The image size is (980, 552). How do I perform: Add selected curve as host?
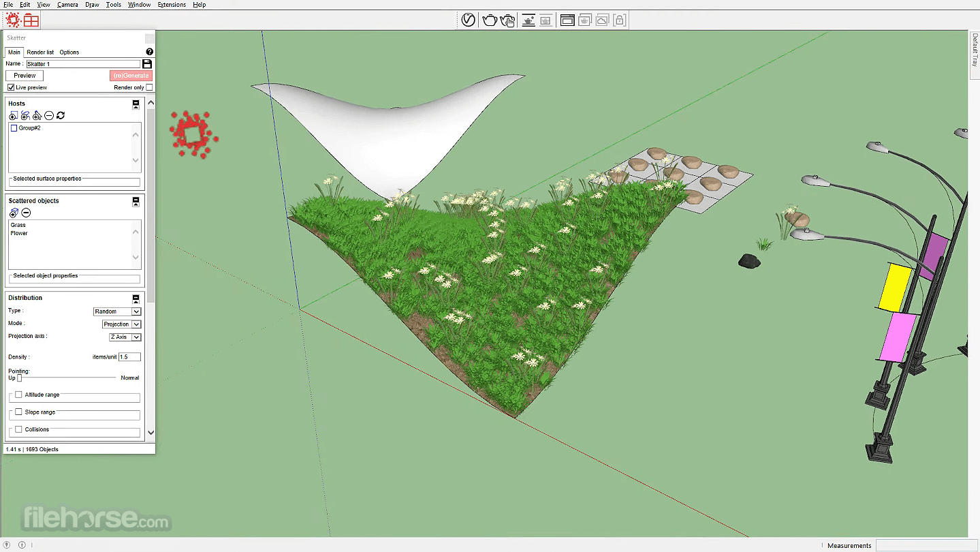(x=25, y=116)
